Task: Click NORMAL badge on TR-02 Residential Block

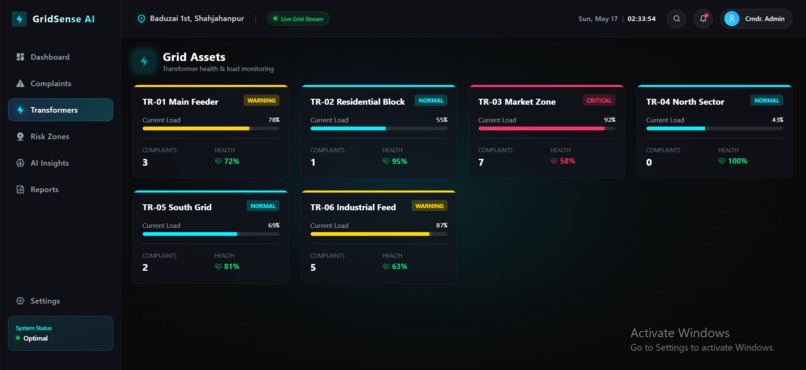Action: coord(431,101)
